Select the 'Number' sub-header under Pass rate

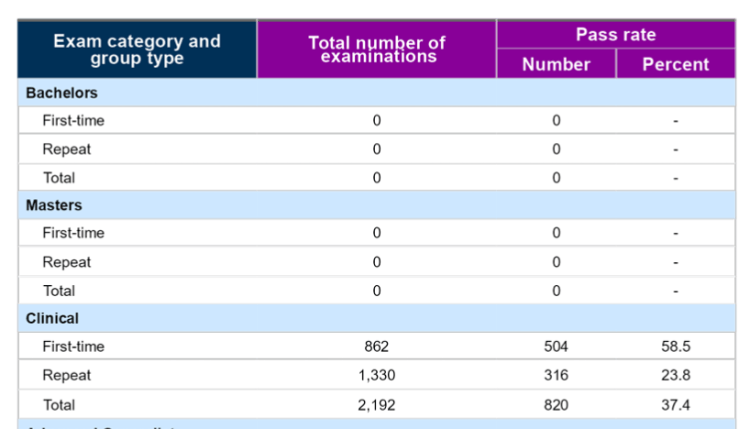coord(556,64)
